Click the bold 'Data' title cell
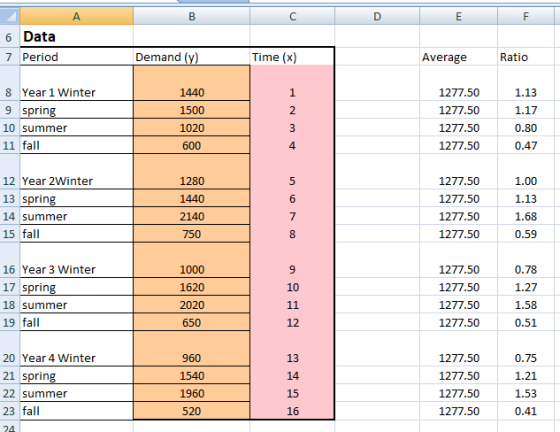This screenshot has width=560, height=432. click(76, 36)
